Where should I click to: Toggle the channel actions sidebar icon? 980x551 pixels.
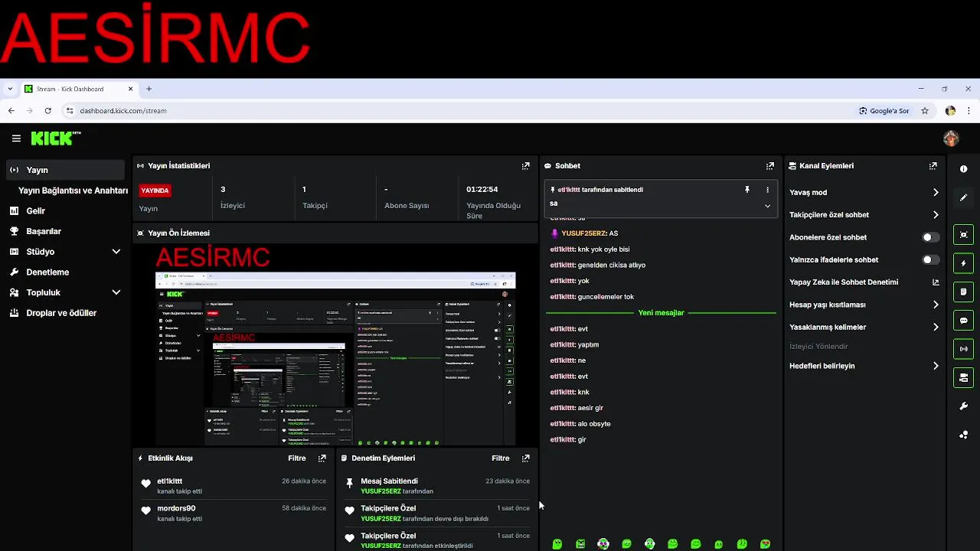964,378
